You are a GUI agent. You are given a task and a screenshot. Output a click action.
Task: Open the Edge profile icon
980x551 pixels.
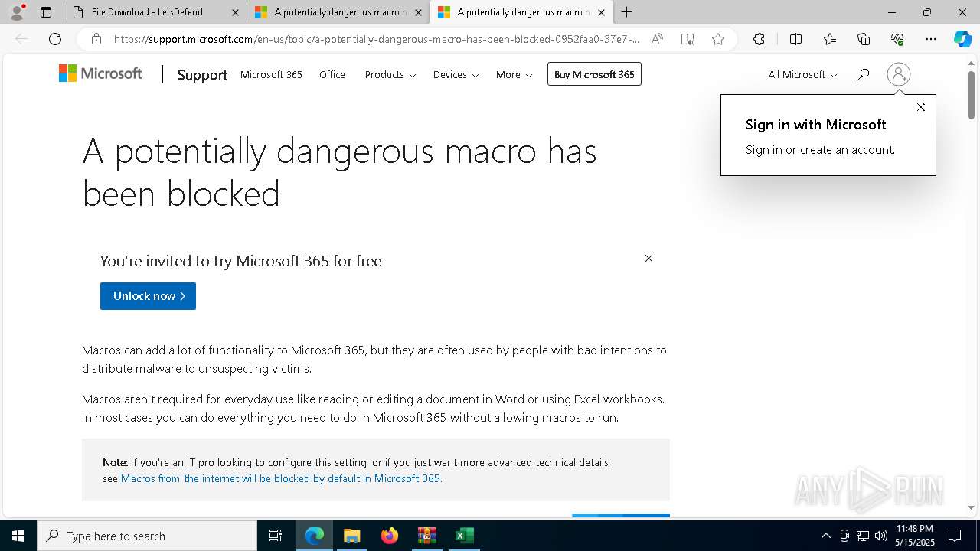(x=16, y=12)
